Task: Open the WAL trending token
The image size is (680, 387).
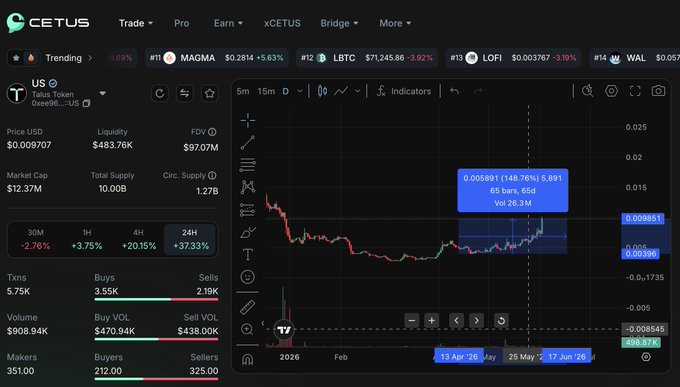Action: [635, 58]
